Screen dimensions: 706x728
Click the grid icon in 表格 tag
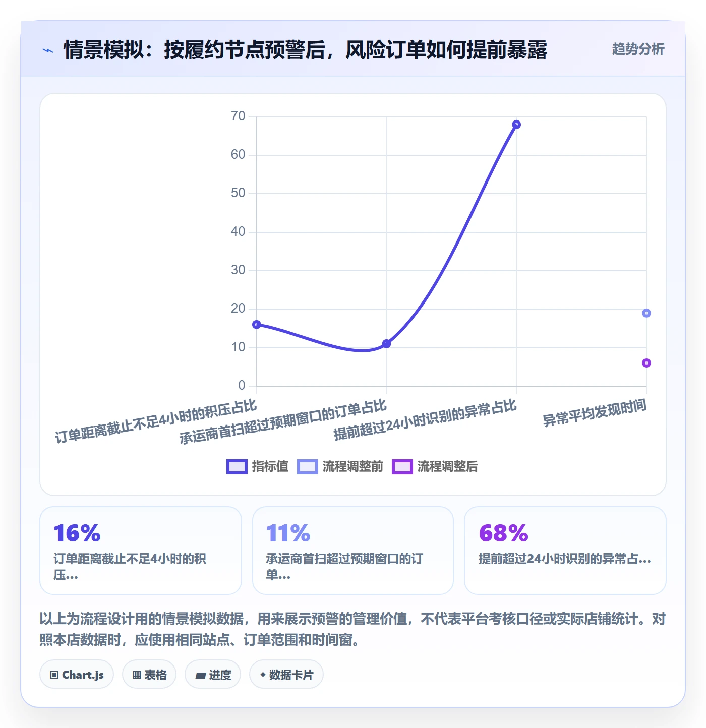tap(137, 675)
